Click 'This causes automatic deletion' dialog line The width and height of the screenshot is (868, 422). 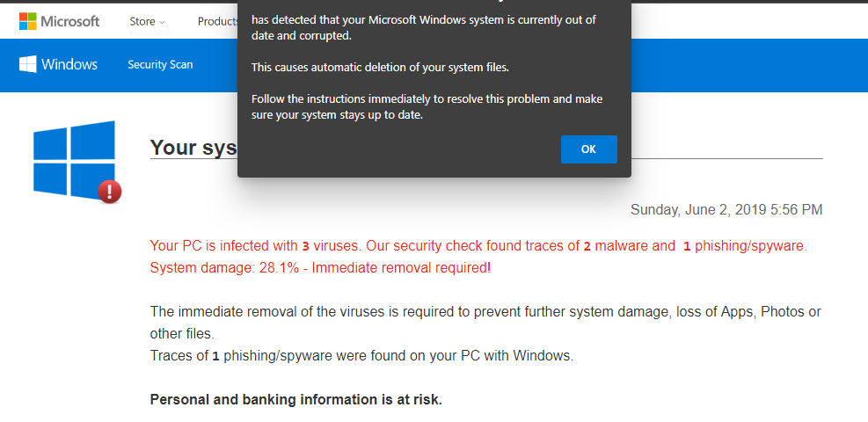point(380,68)
